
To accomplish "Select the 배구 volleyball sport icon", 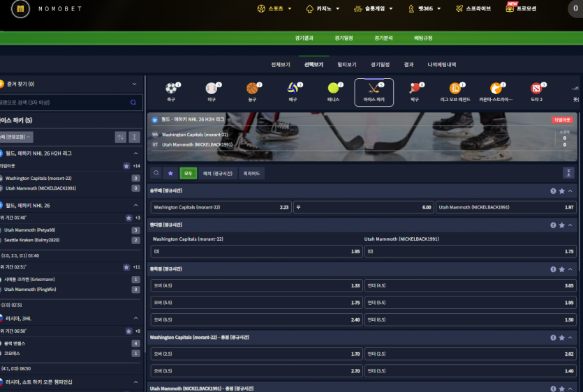I will [x=293, y=92].
